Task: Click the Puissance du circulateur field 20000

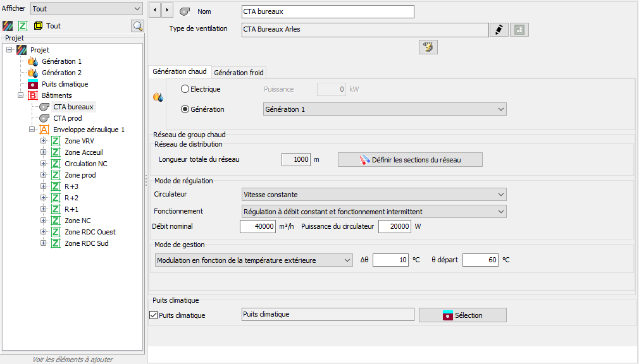Action: coord(395,226)
